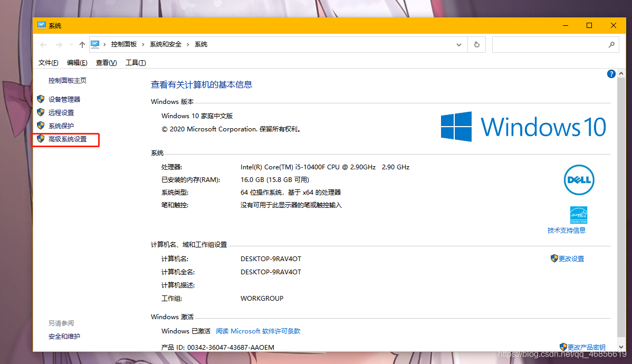Open 设备管理器 link
The height and width of the screenshot is (364, 632).
click(x=64, y=99)
